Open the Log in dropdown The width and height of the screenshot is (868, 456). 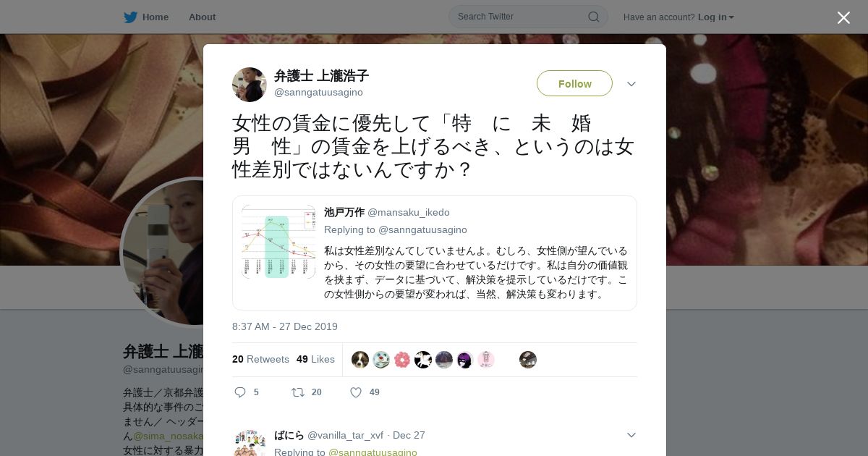tap(716, 17)
